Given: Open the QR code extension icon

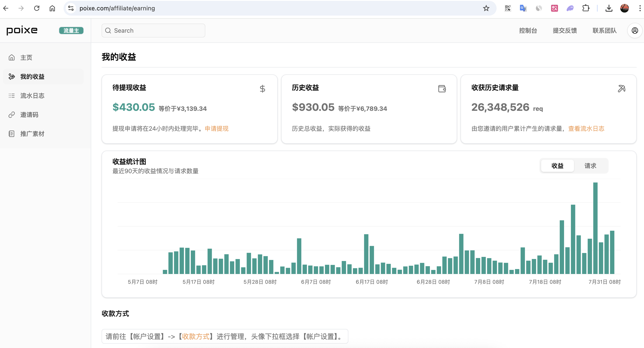Looking at the screenshot, I should coord(507,8).
